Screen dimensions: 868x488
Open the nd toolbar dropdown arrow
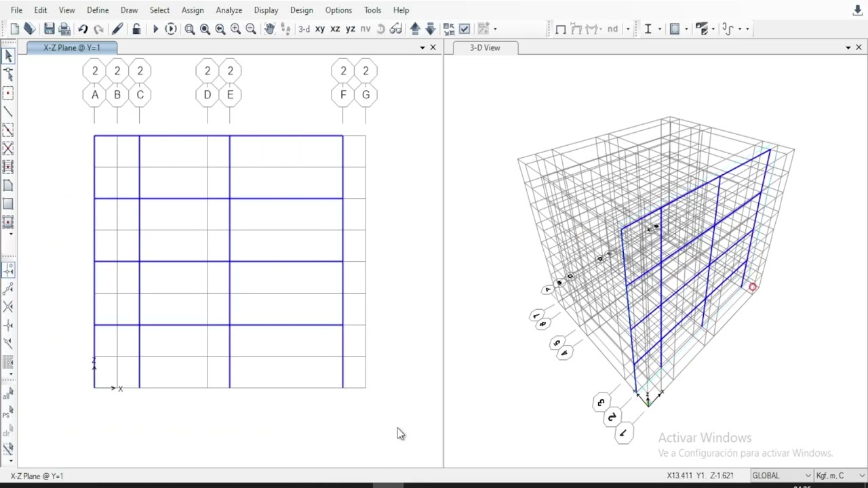628,29
